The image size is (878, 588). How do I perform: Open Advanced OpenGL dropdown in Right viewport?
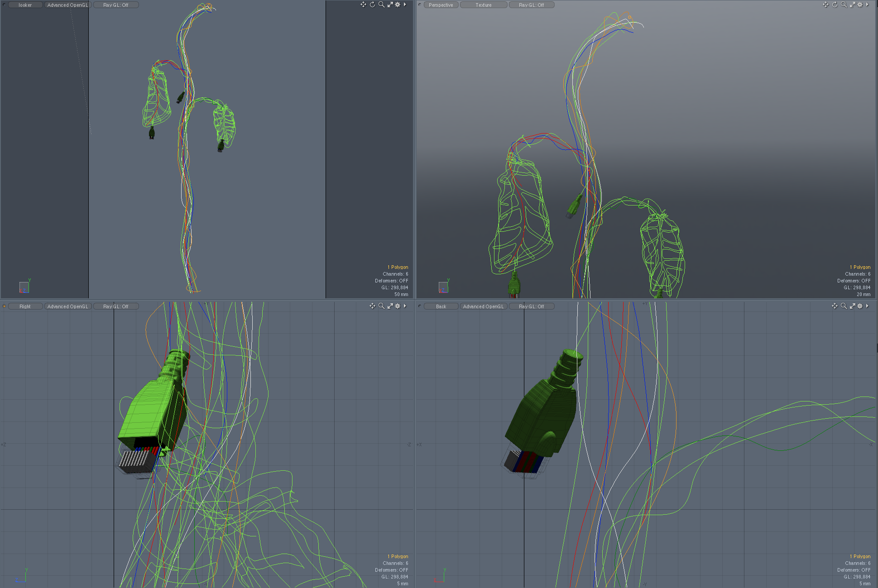click(x=67, y=306)
